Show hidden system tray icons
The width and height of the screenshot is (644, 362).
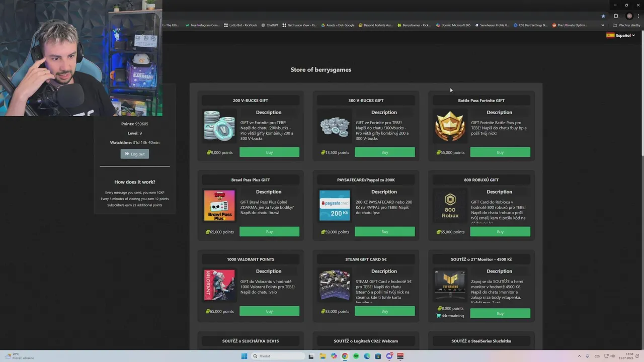[x=579, y=356]
